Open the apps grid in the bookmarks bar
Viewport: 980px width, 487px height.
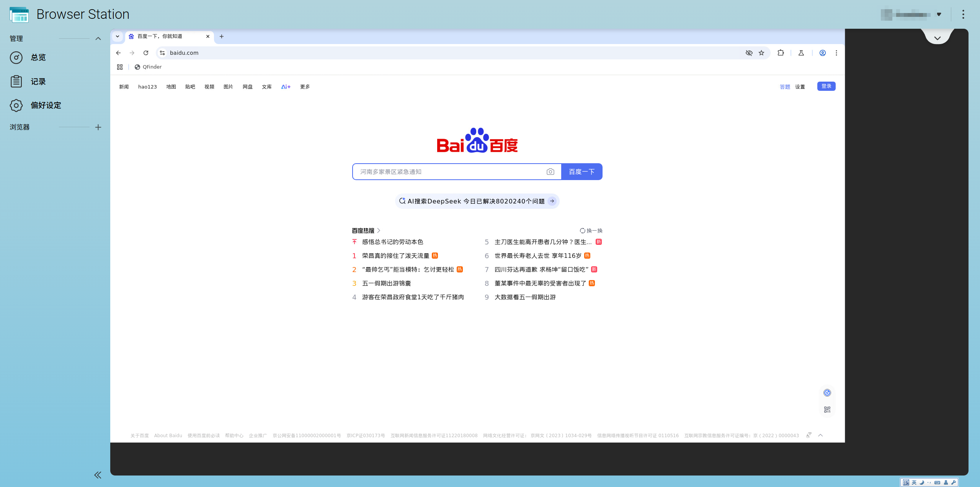120,67
